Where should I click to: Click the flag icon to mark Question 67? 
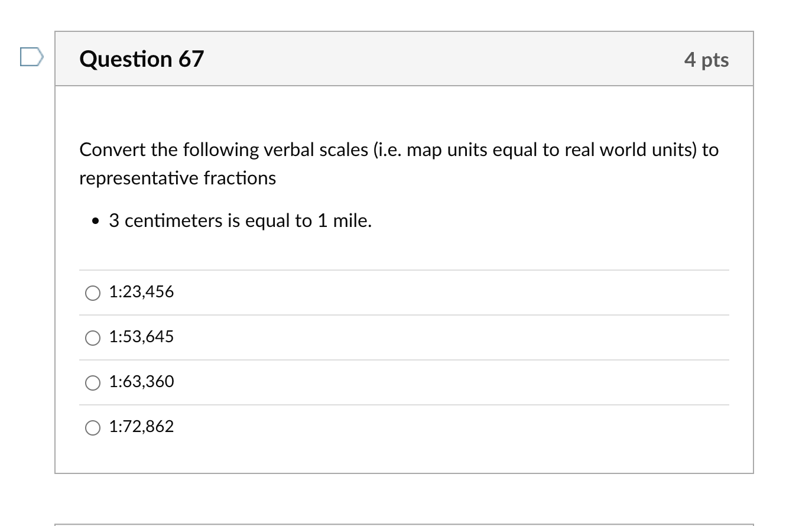pyautogui.click(x=30, y=57)
